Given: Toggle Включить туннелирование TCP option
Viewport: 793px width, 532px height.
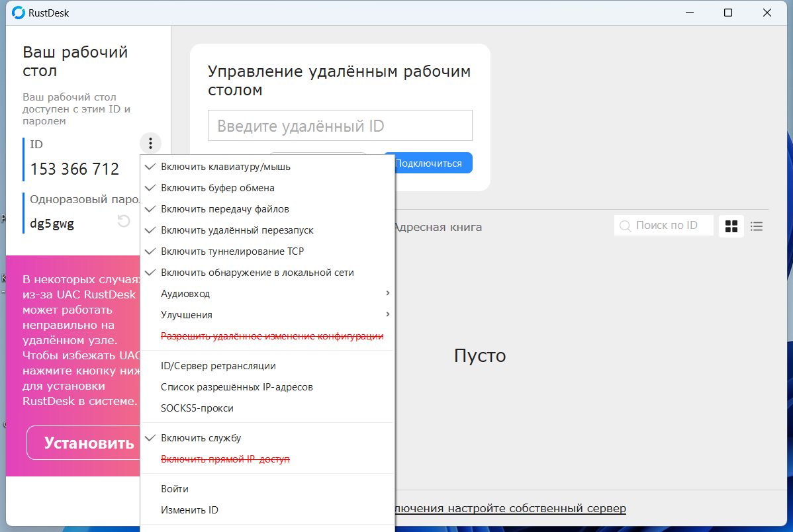Looking at the screenshot, I should [x=267, y=251].
